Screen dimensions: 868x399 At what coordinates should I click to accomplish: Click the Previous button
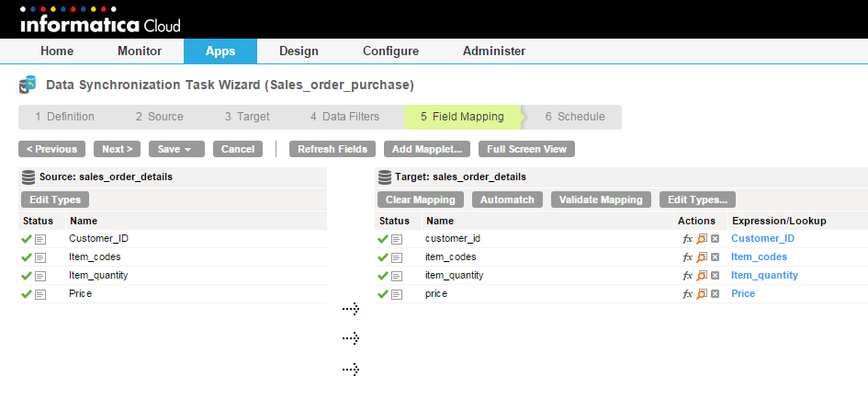click(52, 149)
